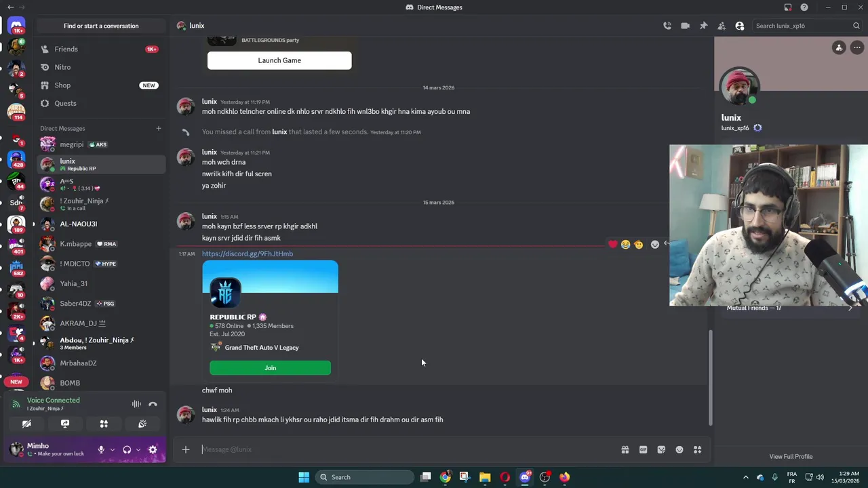868x488 pixels.
Task: Open the Windows Start menu
Action: click(x=304, y=477)
